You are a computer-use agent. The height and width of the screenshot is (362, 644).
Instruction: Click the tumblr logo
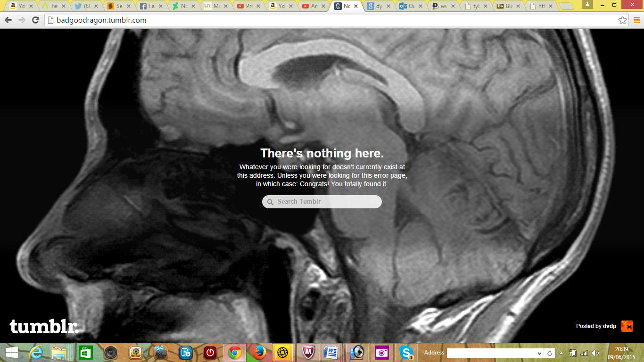pos(44,326)
